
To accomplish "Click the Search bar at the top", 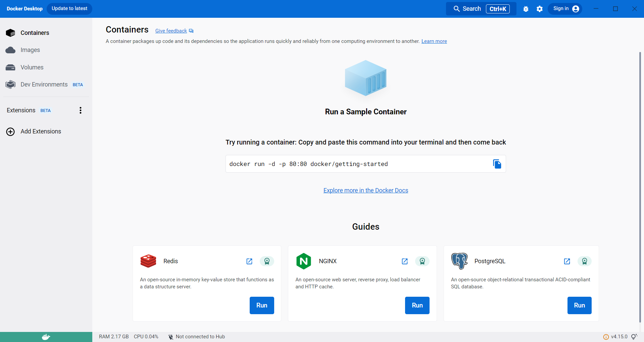I will (x=471, y=9).
